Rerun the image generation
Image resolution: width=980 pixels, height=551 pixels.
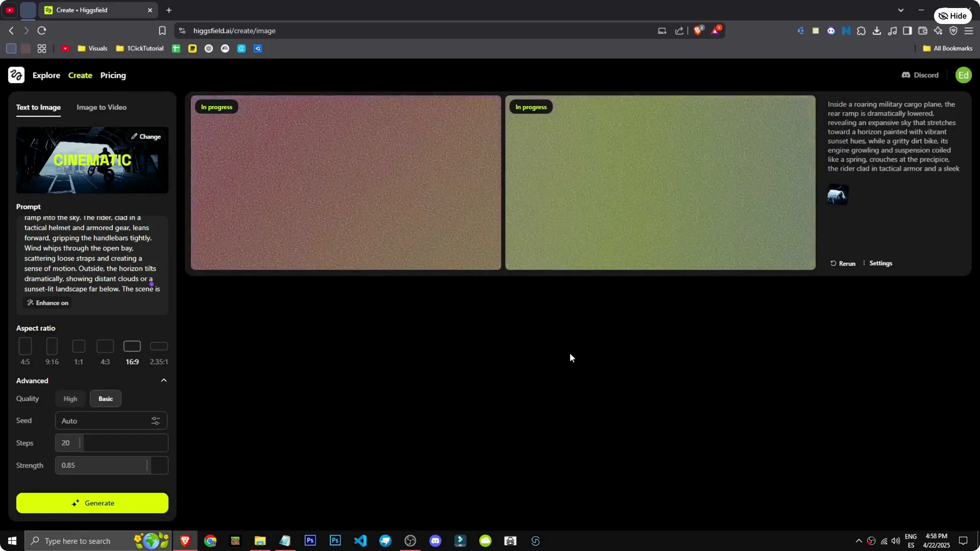tap(843, 263)
